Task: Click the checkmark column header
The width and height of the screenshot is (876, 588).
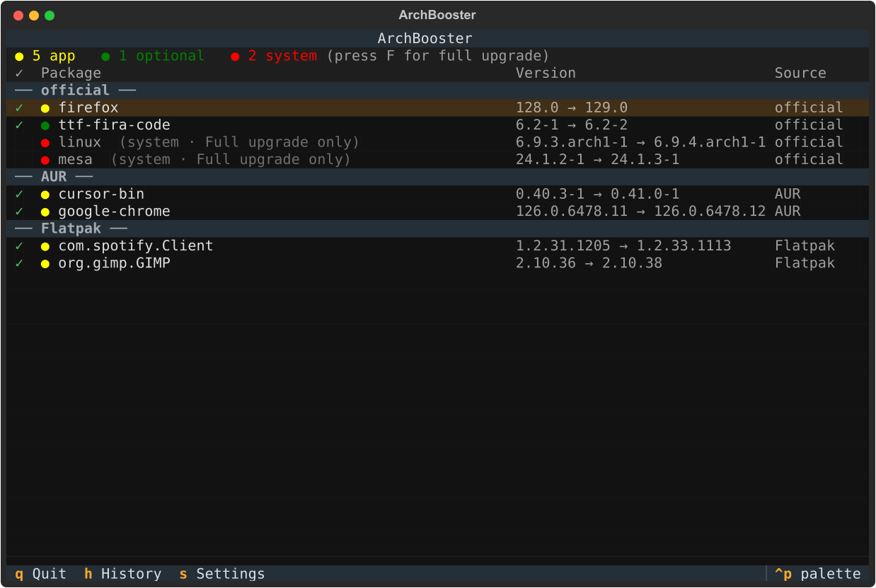Action: coord(19,73)
